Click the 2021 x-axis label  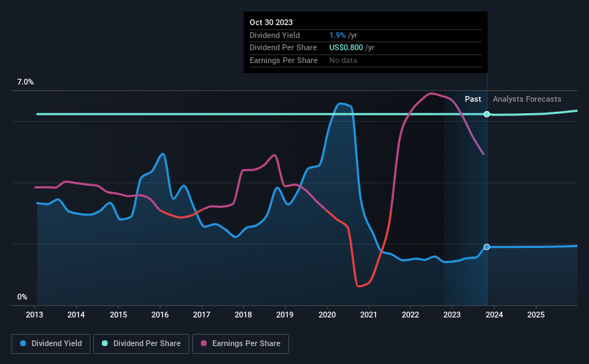click(x=369, y=315)
